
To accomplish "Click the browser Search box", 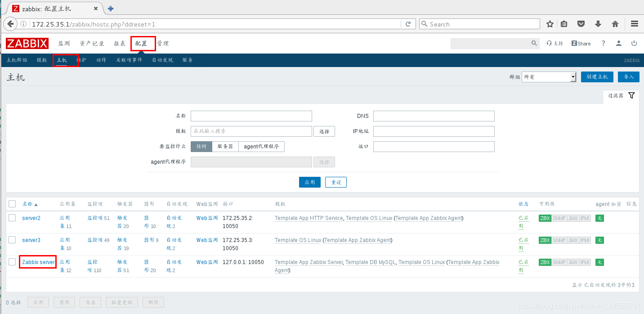I will pyautogui.click(x=479, y=24).
